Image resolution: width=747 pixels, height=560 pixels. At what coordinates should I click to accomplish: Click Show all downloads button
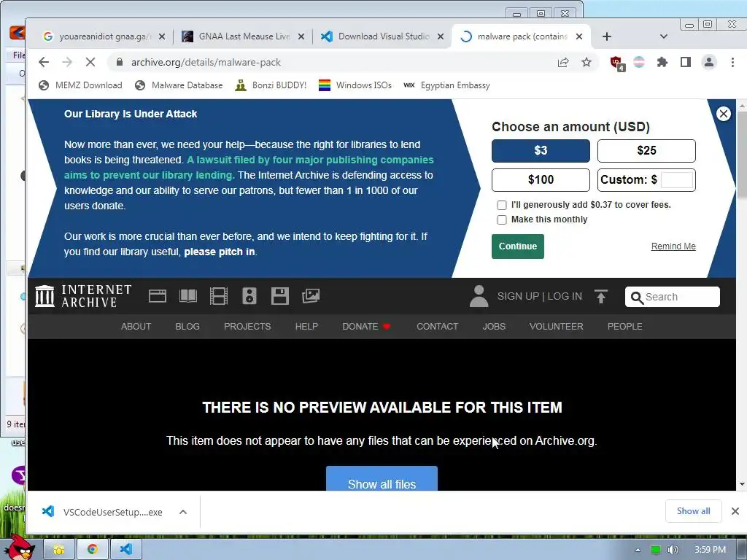pyautogui.click(x=693, y=511)
